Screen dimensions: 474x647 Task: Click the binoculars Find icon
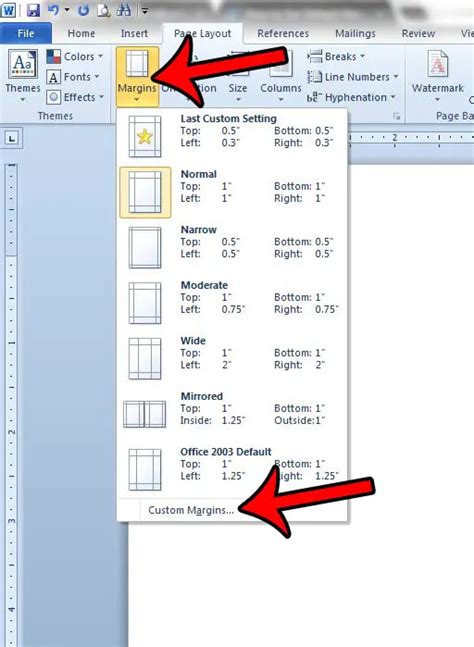click(x=123, y=10)
